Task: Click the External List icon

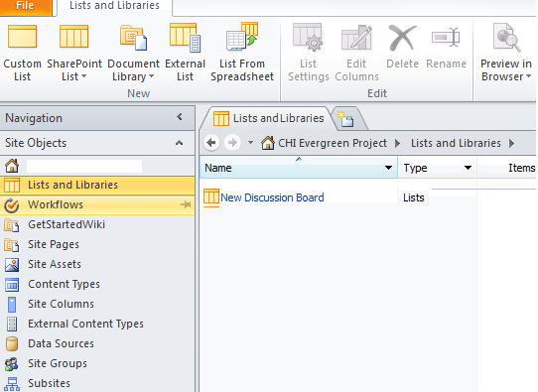Action: (186, 38)
